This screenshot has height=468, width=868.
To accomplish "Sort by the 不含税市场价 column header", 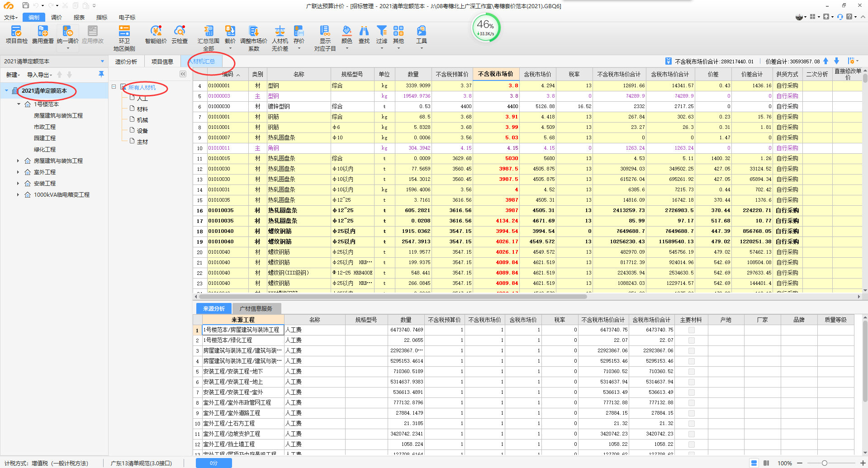I will 495,74.
